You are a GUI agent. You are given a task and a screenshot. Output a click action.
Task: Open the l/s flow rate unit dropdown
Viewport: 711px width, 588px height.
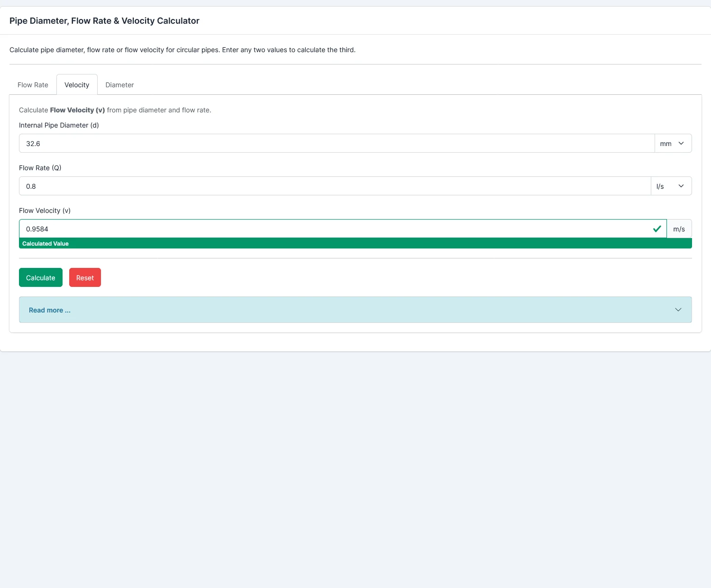(x=671, y=186)
